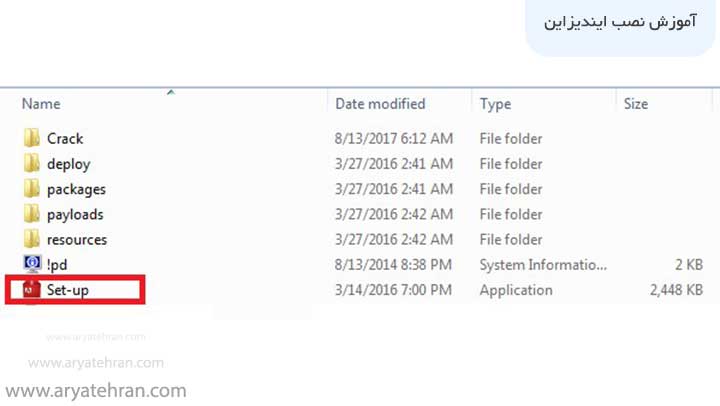Select the packages folder label

pyautogui.click(x=76, y=189)
